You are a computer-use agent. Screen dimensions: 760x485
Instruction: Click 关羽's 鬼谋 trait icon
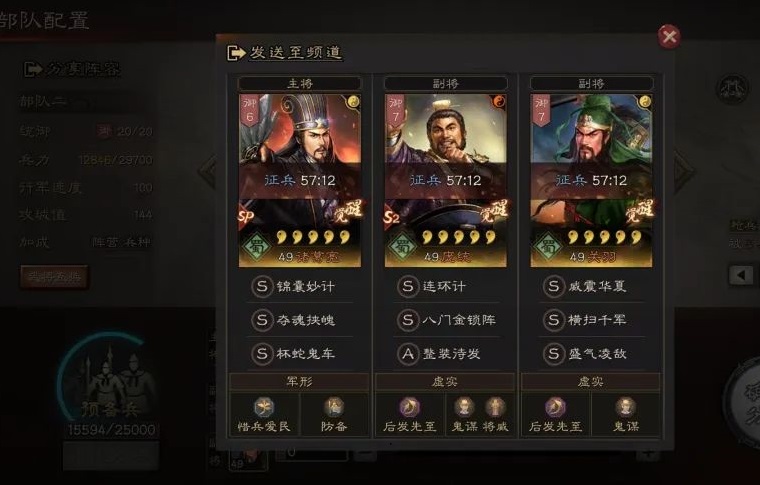[626, 407]
